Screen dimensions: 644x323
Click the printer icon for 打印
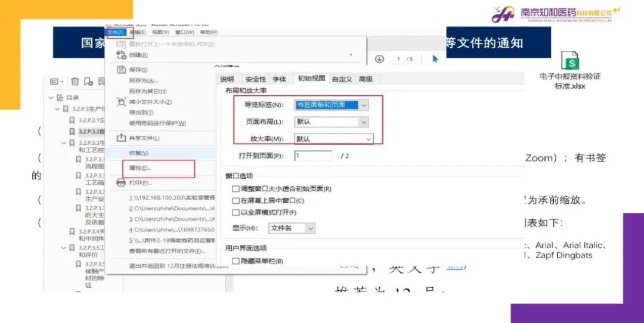(120, 182)
